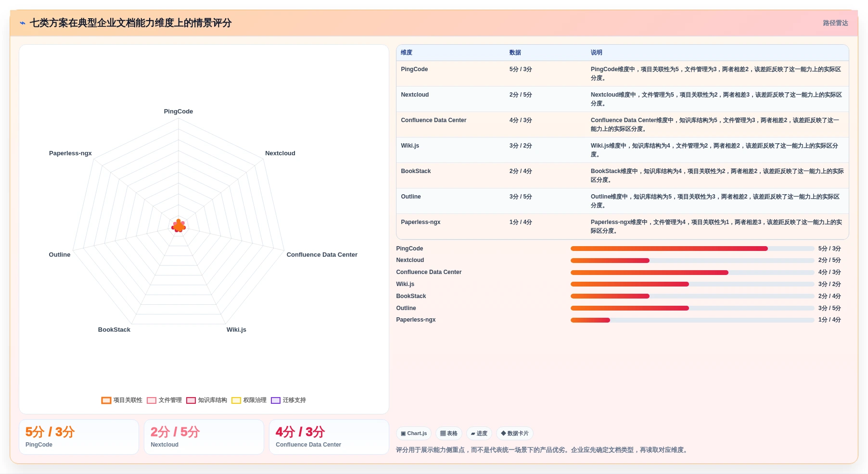This screenshot has width=868, height=474.
Task: Click the 4分 / 3分 cell in Confluence row
Action: pyautogui.click(x=521, y=120)
